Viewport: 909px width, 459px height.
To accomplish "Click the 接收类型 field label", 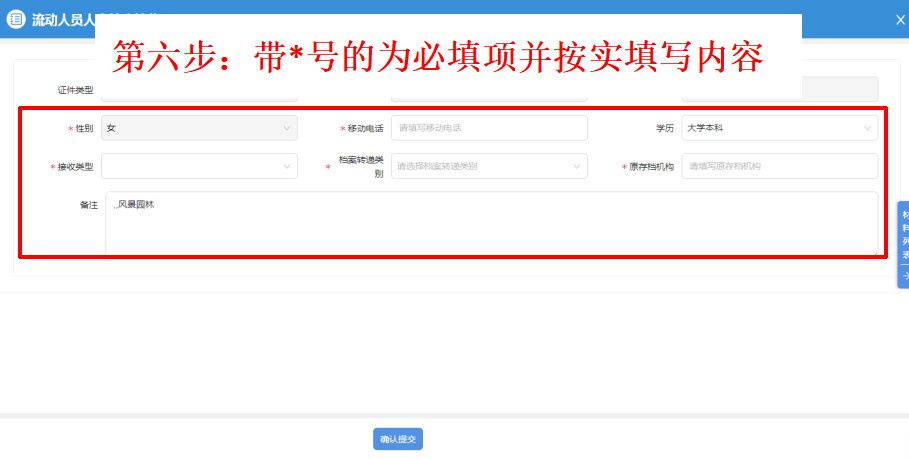I will pyautogui.click(x=75, y=167).
